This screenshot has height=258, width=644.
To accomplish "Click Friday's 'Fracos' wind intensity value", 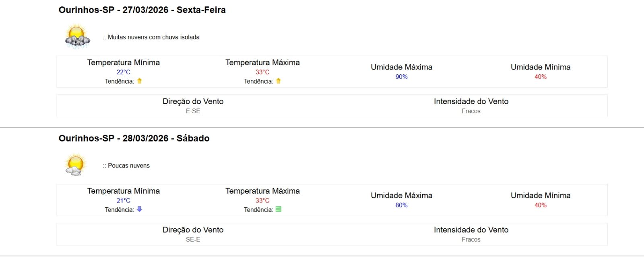I will coord(471,111).
